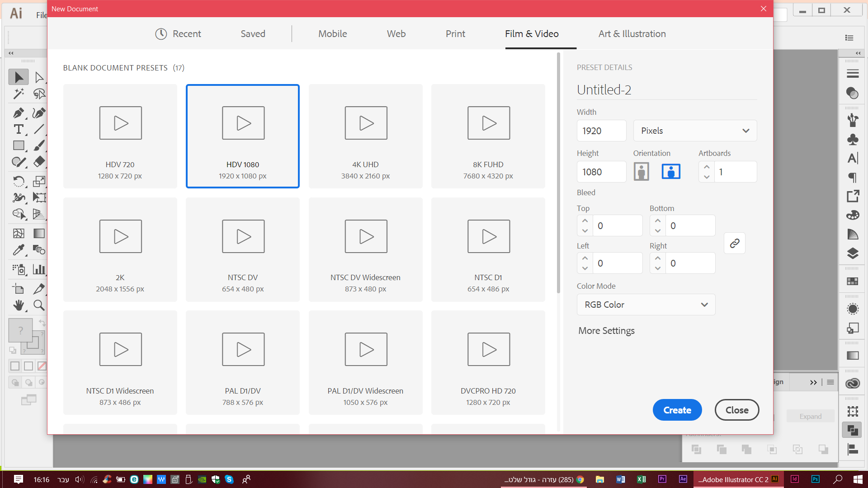
Task: Open the Layers panel icon
Action: (853, 253)
